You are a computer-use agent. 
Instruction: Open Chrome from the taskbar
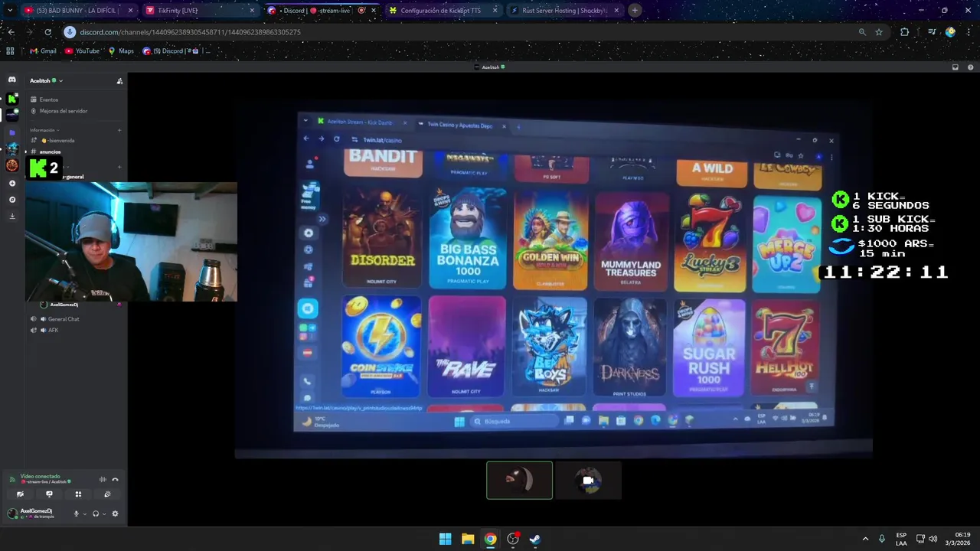[490, 539]
